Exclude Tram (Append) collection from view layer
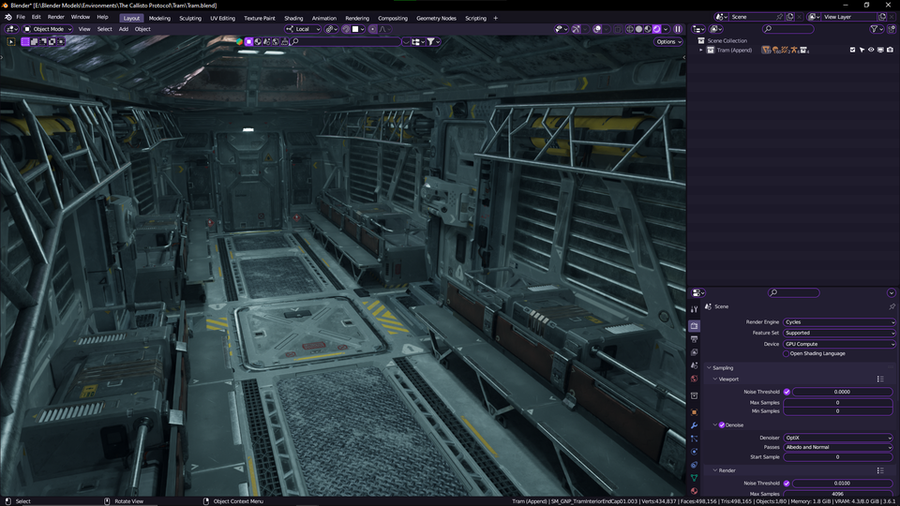Viewport: 900px width, 506px height. pyautogui.click(x=852, y=50)
